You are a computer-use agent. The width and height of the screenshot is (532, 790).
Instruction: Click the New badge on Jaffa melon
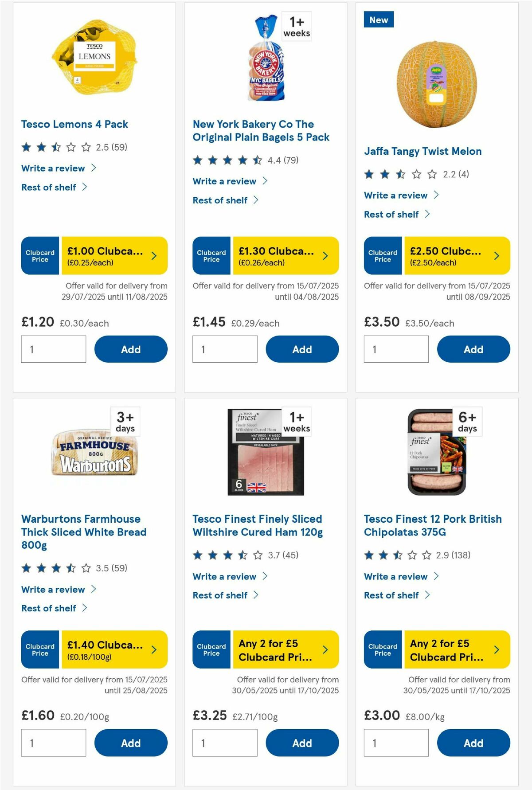(379, 20)
